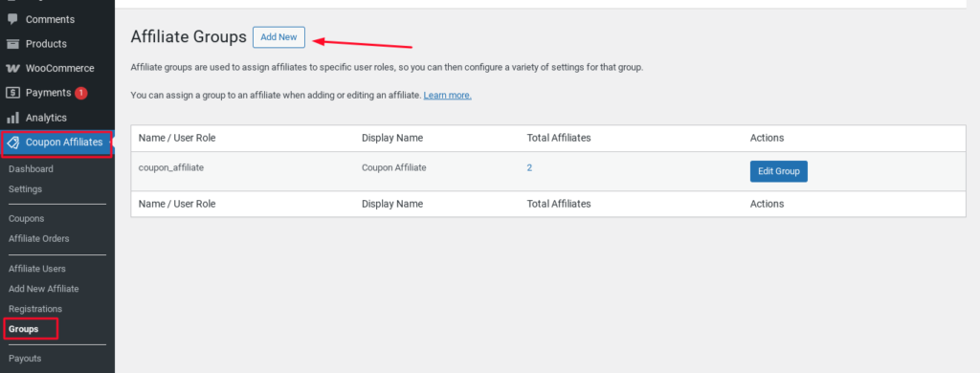Click the footer Actions label
This screenshot has height=373, width=980.
[767, 204]
